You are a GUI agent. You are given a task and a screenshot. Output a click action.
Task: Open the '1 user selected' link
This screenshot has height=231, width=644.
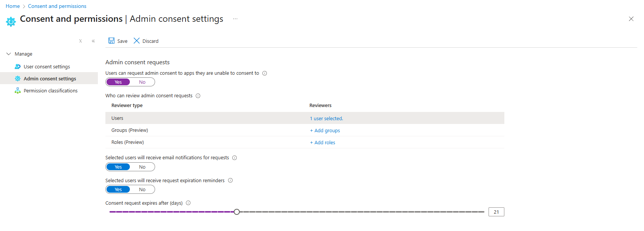[326, 119]
